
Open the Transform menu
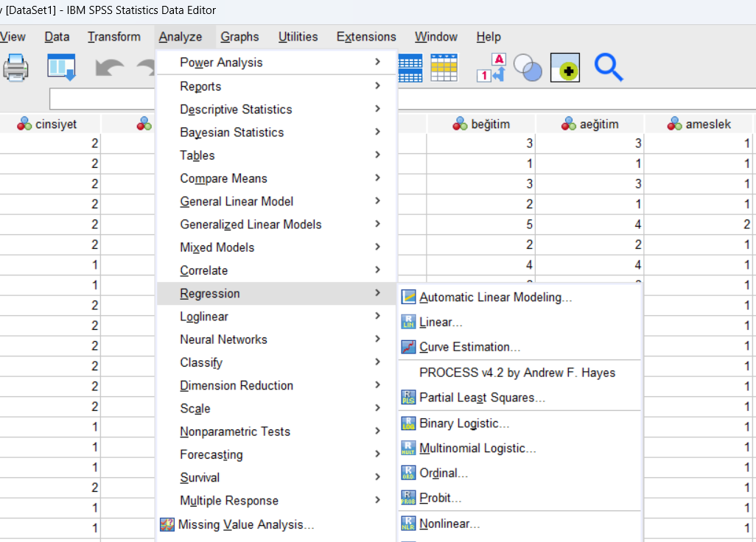(x=113, y=37)
